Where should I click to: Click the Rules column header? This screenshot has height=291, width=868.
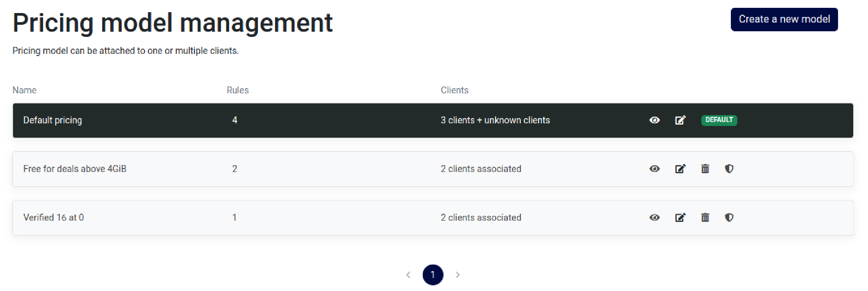coord(237,90)
